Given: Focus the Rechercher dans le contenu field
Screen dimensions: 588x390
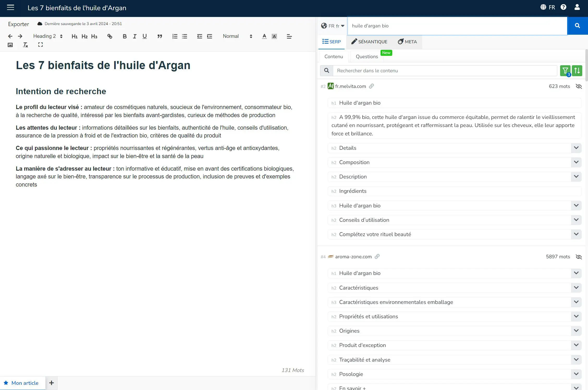Looking at the screenshot, I should coord(445,71).
